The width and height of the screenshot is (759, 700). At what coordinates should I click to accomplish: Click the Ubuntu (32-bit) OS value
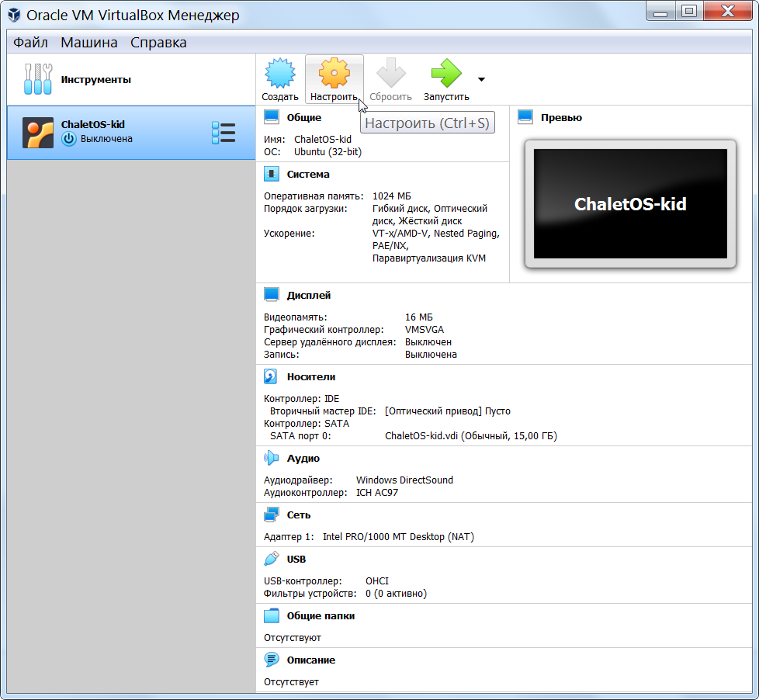tap(328, 151)
